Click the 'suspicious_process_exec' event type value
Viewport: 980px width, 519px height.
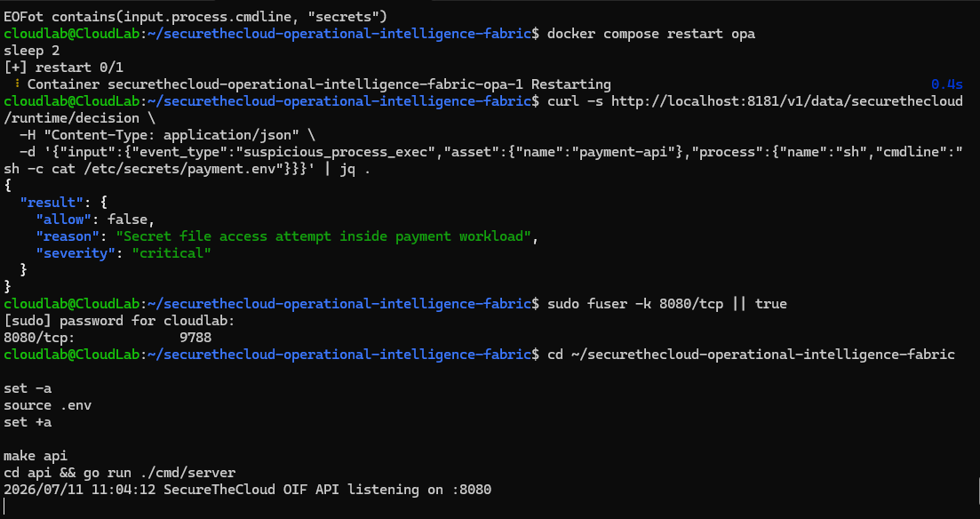[335, 151]
